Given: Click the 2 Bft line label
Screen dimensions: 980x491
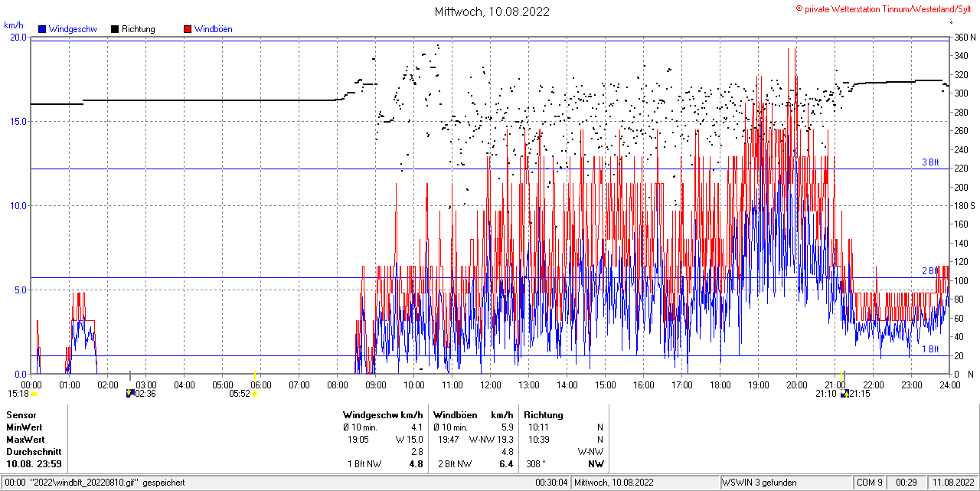Looking at the screenshot, I should (x=930, y=271).
